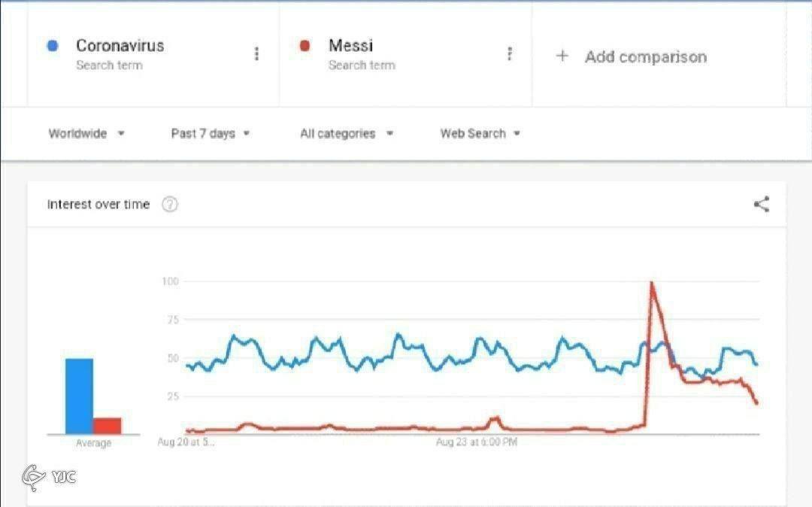
Task: Click the Messi peak at 100 on the chart
Action: point(651,283)
